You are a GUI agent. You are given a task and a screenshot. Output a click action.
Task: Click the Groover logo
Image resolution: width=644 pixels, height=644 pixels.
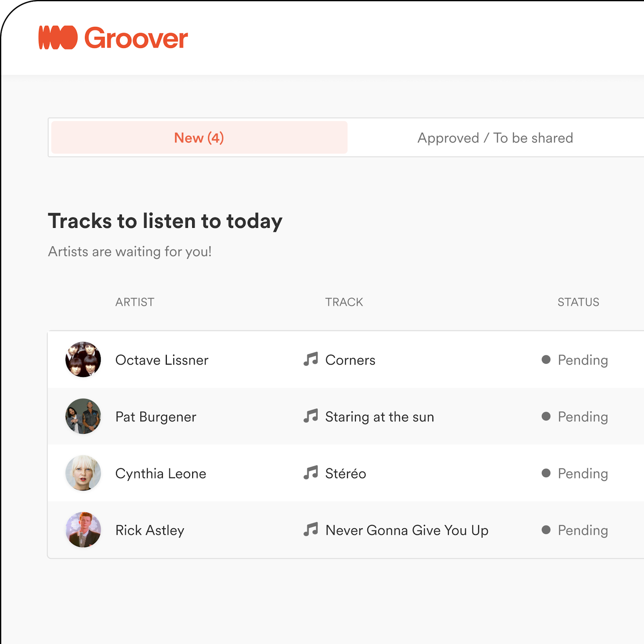[113, 38]
